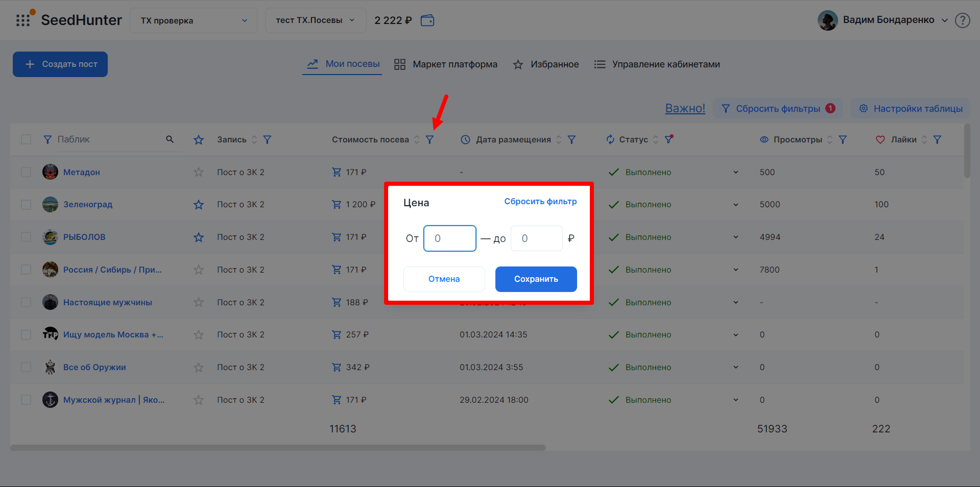Click the price 'От' input field

(x=450, y=238)
